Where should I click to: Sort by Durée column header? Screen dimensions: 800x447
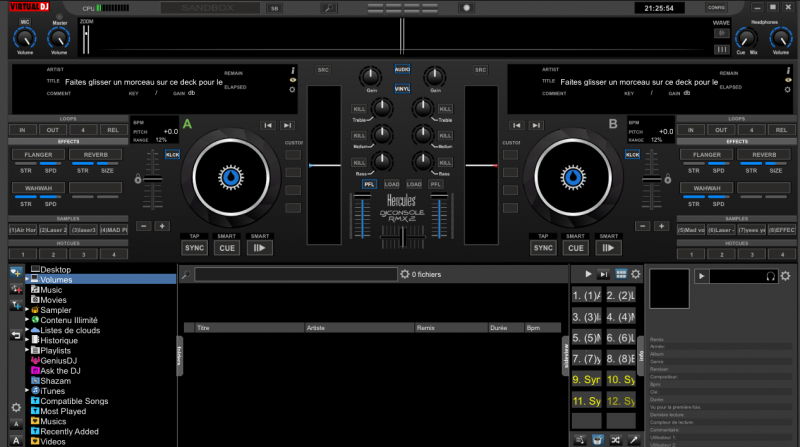506,328
